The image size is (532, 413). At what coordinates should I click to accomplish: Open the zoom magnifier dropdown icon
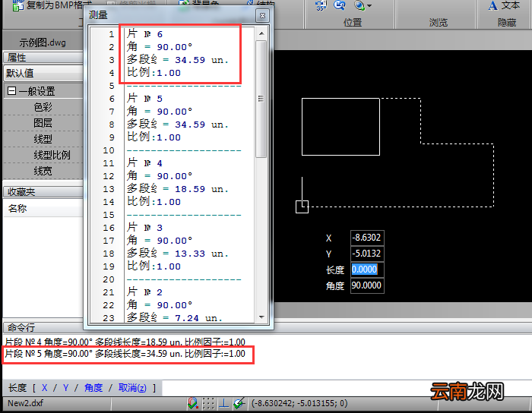(363, 5)
